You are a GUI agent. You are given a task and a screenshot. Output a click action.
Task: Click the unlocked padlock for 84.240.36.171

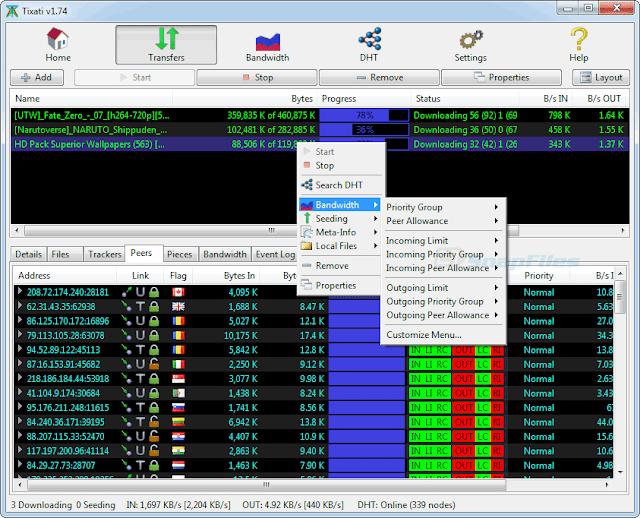pos(154,422)
